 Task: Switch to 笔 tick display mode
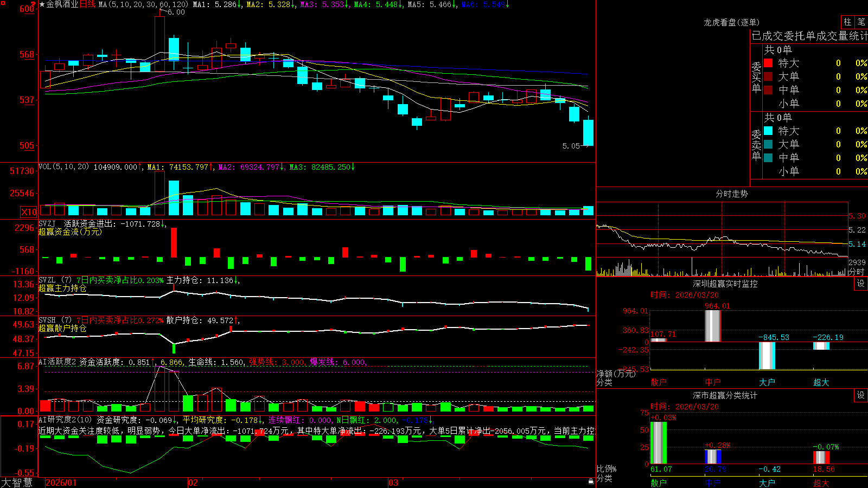[861, 22]
